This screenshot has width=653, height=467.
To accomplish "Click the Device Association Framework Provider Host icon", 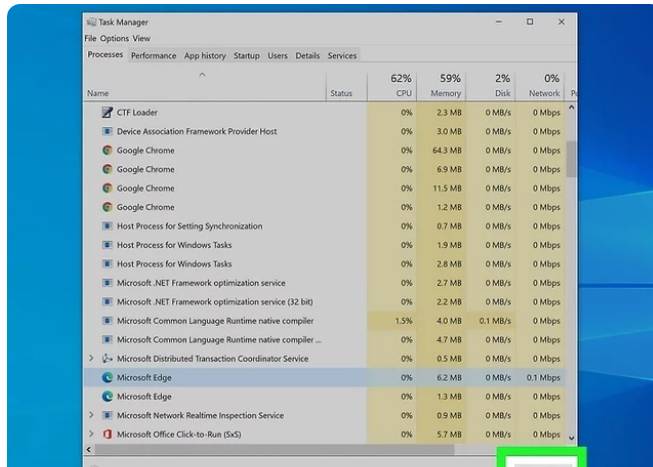I will pos(107,132).
